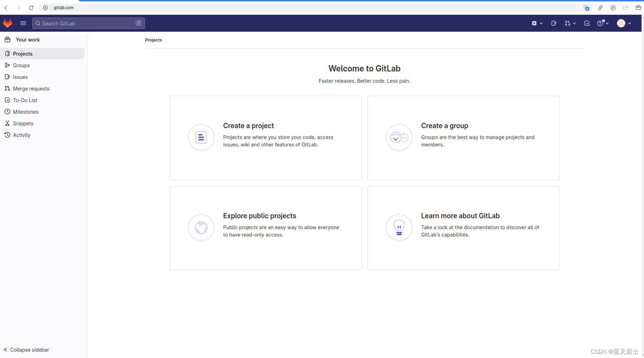
Task: Select Groups in the sidebar
Action: click(43, 65)
